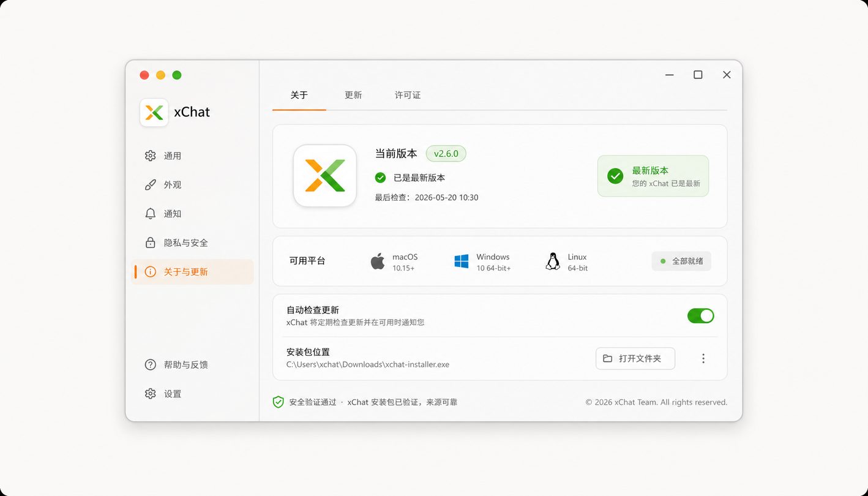
Task: Click the check icon in 最新版本 card
Action: tap(615, 176)
